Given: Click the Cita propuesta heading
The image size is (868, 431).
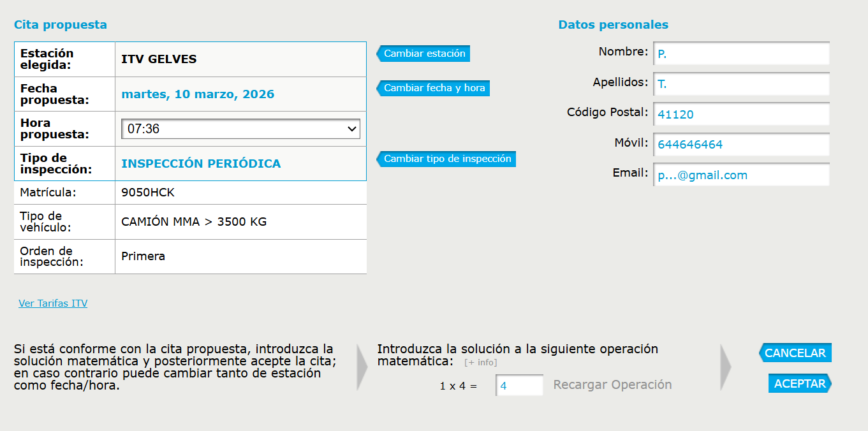Looking at the screenshot, I should click(61, 25).
